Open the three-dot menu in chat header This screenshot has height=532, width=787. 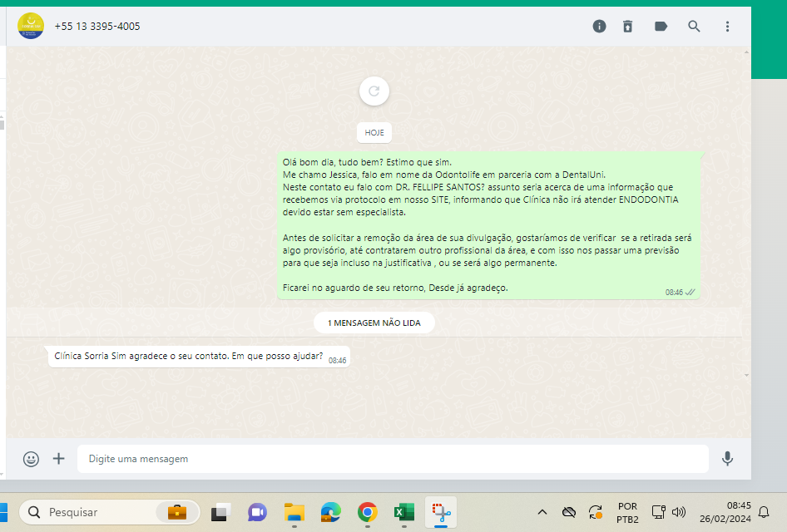pos(727,26)
